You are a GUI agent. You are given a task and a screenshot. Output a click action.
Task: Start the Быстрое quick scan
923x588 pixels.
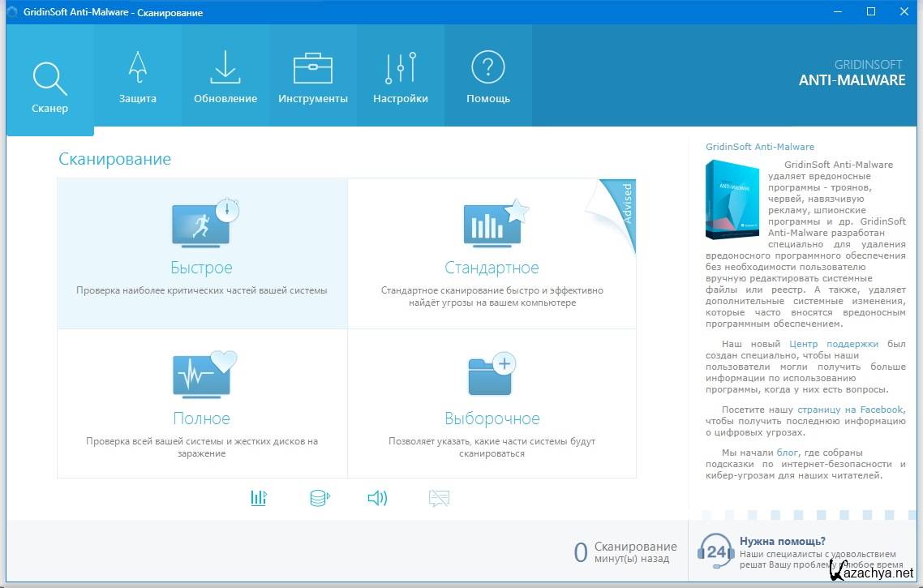point(202,253)
